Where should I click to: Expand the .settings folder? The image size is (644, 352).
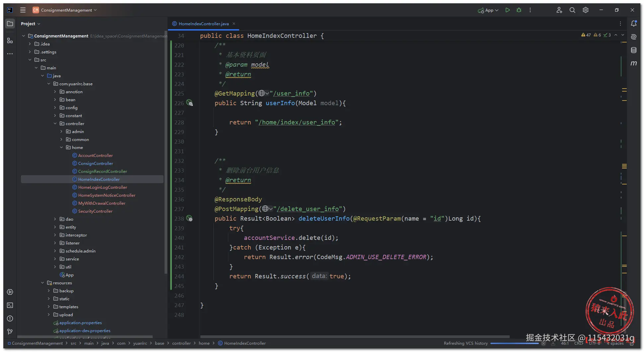pyautogui.click(x=30, y=52)
